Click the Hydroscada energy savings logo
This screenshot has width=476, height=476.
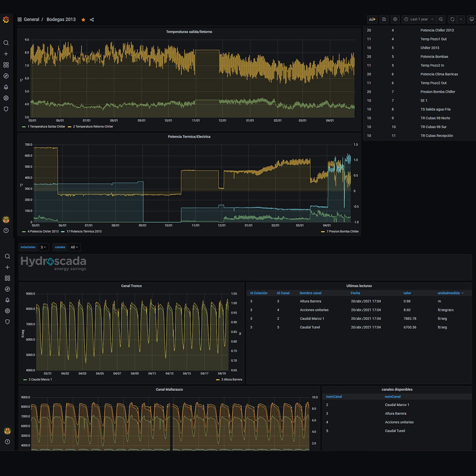pyautogui.click(x=53, y=264)
